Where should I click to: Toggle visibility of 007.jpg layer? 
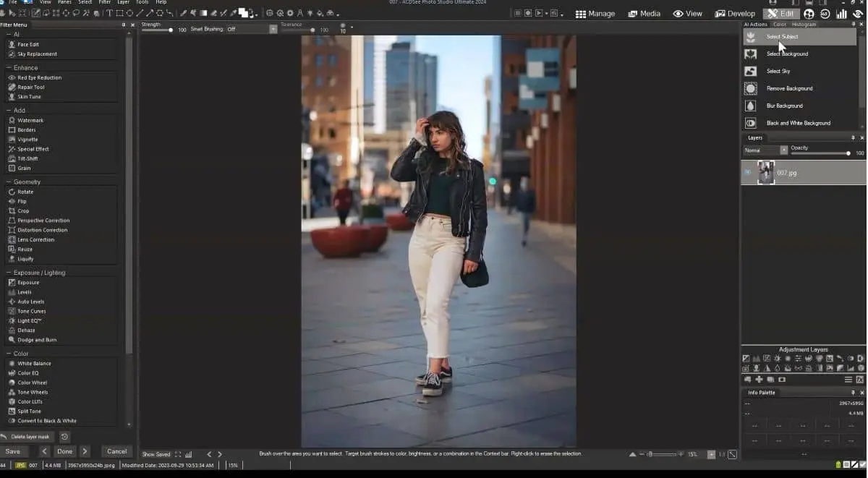[748, 173]
